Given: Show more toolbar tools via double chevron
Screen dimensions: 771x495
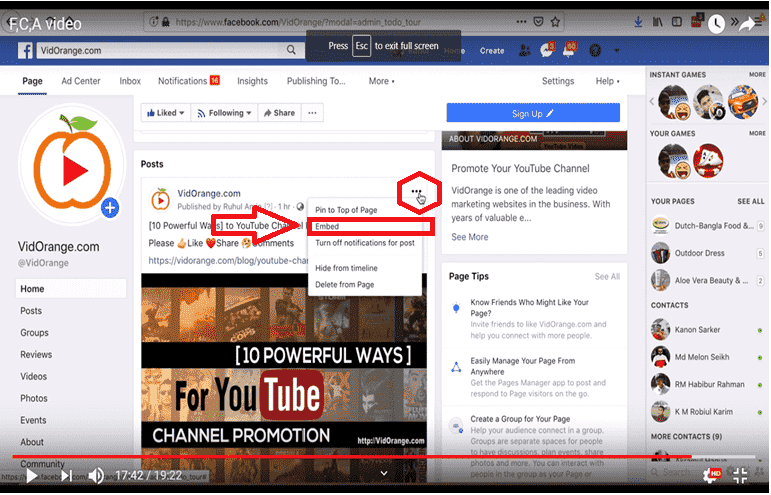Looking at the screenshot, I should point(734,22).
